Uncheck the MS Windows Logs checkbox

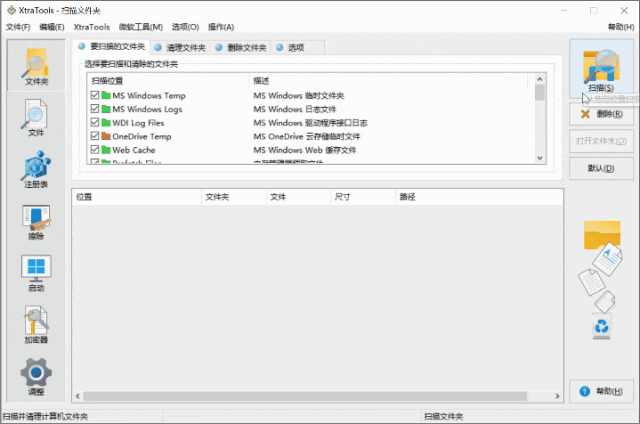[95, 109]
